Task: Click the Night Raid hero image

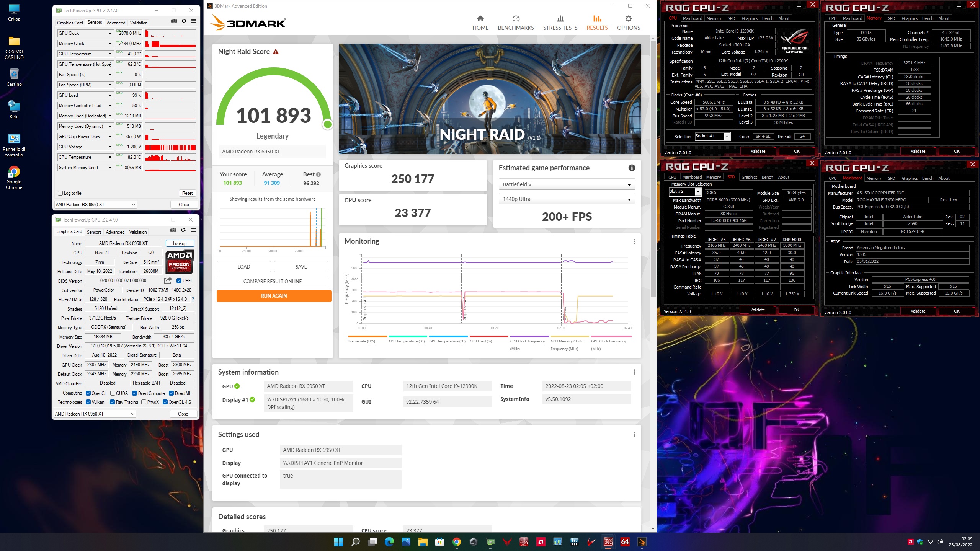Action: pos(490,99)
